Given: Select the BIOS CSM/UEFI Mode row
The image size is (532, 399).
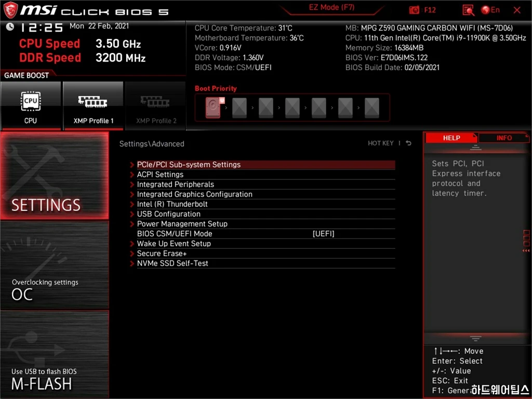Looking at the screenshot, I should tap(265, 233).
